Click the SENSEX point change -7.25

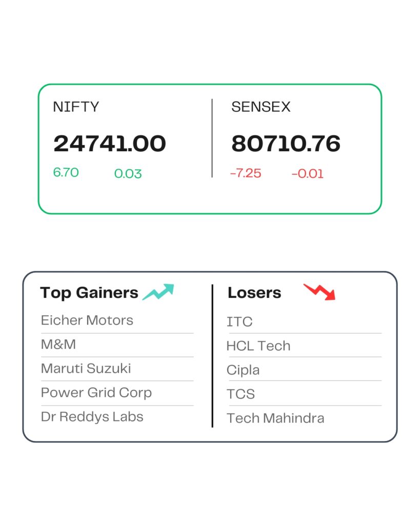pos(246,173)
